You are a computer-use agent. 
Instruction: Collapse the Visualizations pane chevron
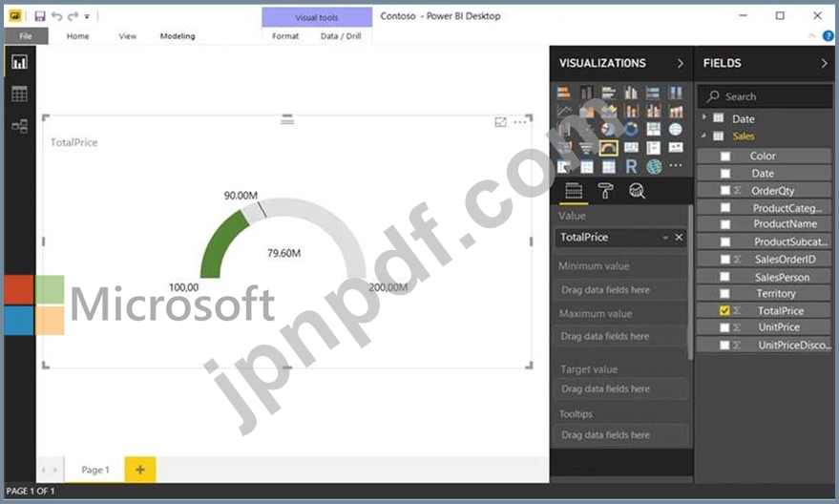[x=681, y=64]
